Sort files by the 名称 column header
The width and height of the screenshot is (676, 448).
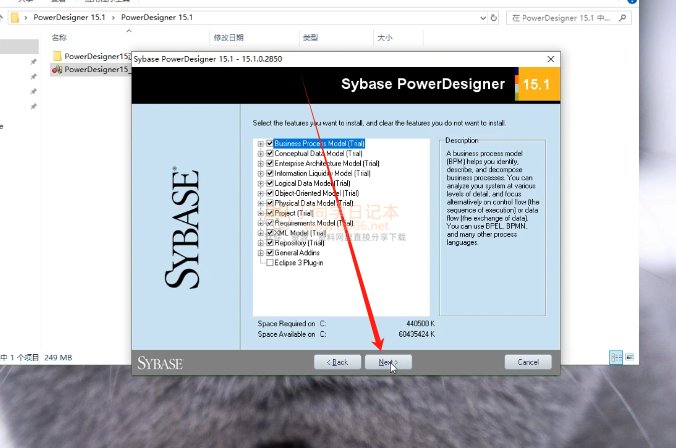(59, 37)
